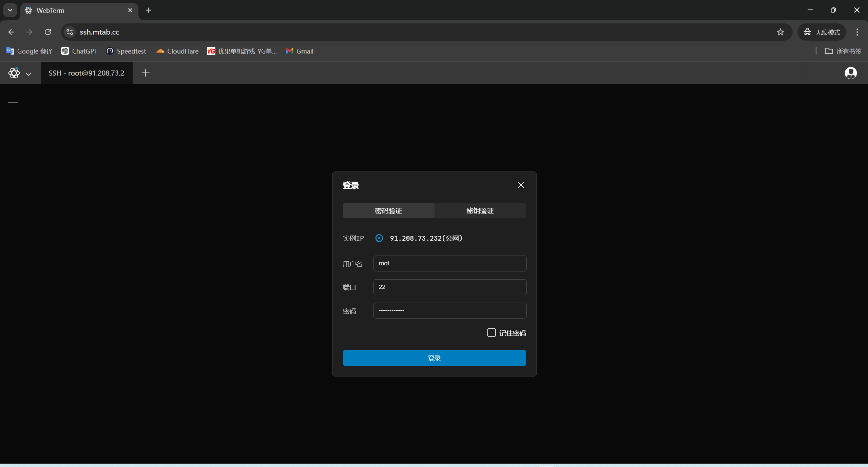Open the 所有书签 bookmarks folder
Viewport: 868px width, 467px height.
(843, 51)
